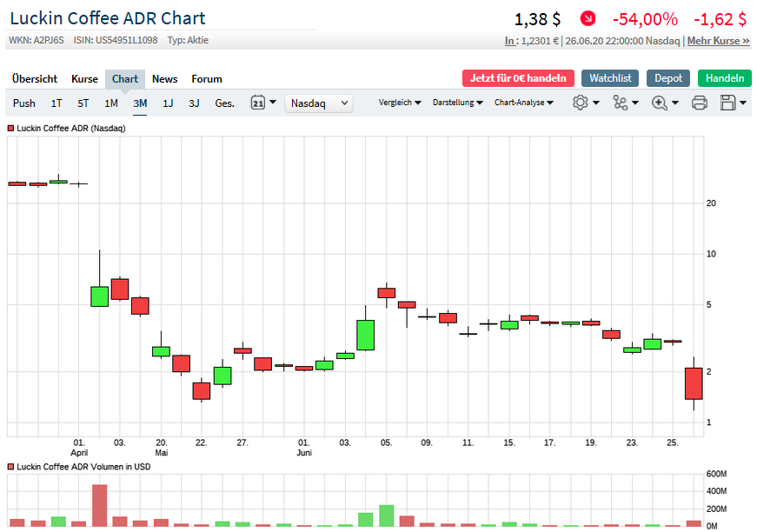This screenshot has width=757, height=532.
Task: Open the calendar date picker icon
Action: [x=258, y=103]
